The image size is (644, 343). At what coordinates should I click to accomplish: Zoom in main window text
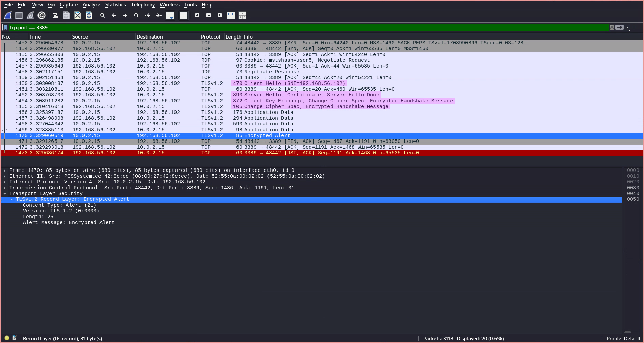coord(197,15)
